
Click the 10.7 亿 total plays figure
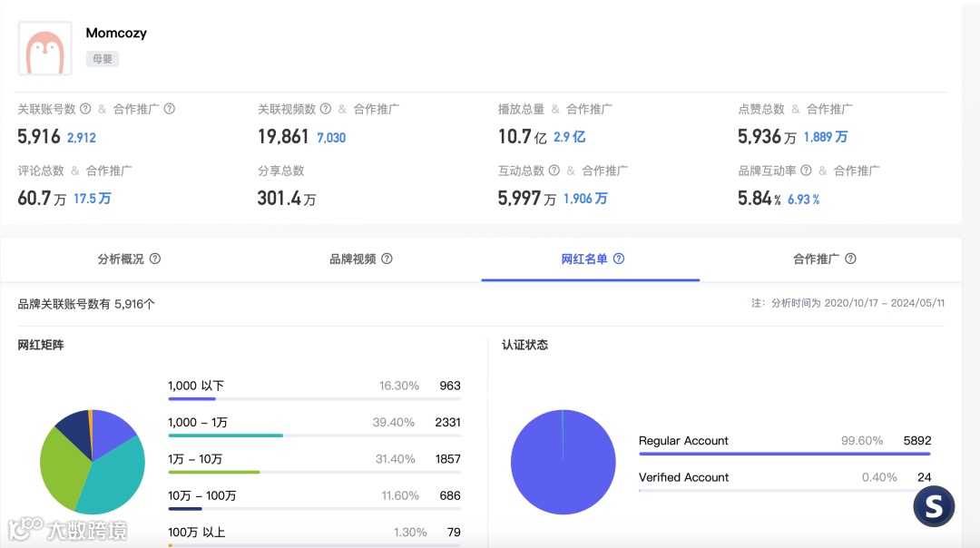click(522, 136)
